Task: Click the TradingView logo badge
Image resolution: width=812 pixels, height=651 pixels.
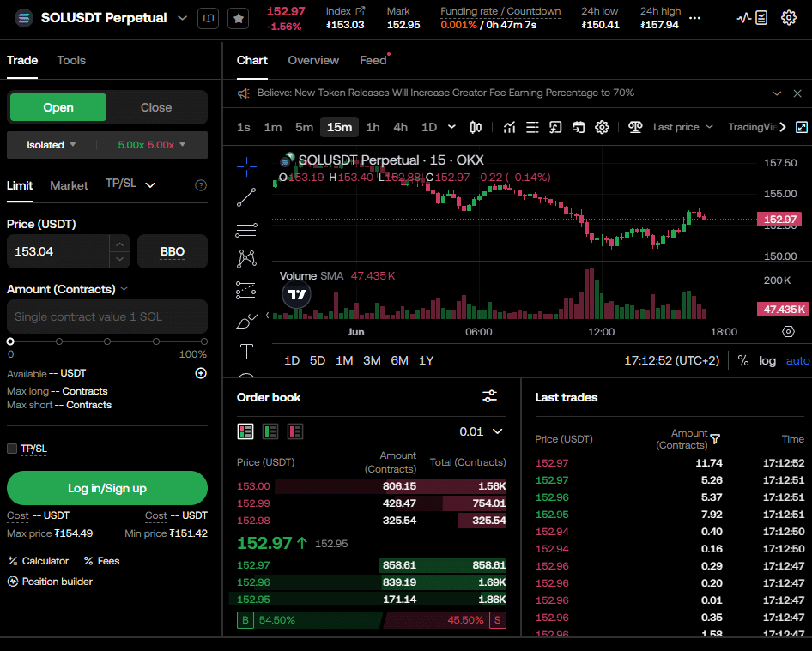Action: pyautogui.click(x=297, y=295)
